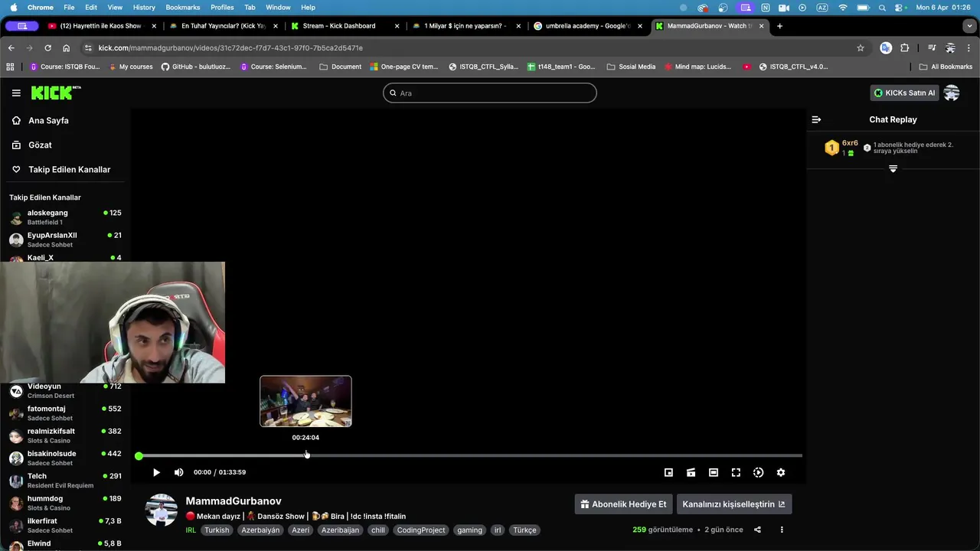Open bisakinolsude channel in sidebar

65,458
